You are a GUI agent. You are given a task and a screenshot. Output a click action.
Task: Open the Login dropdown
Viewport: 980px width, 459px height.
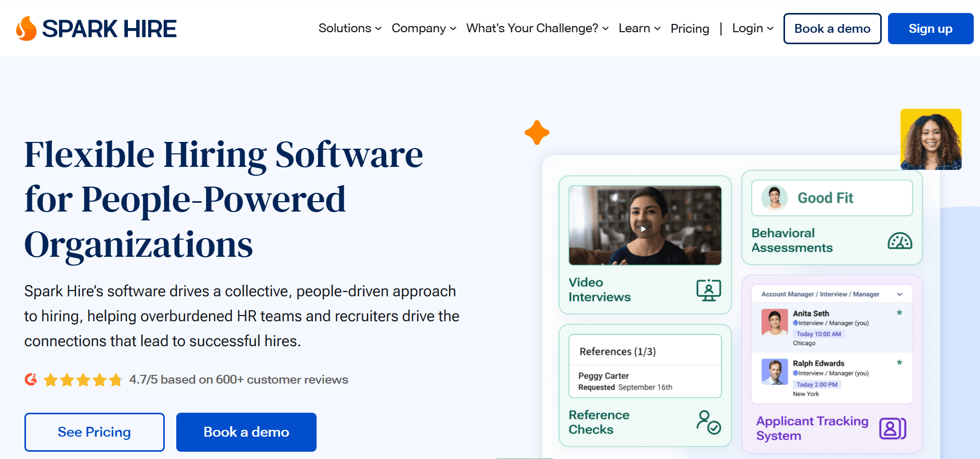(x=753, y=28)
